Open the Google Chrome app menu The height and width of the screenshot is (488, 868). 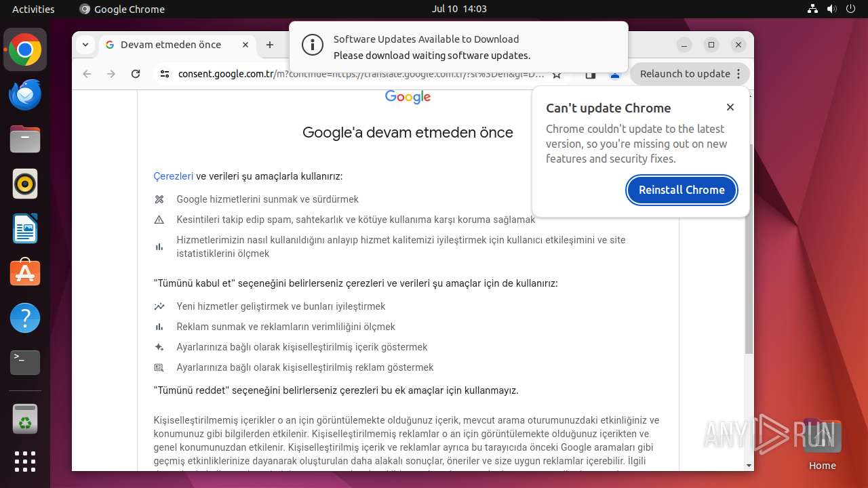(122, 9)
